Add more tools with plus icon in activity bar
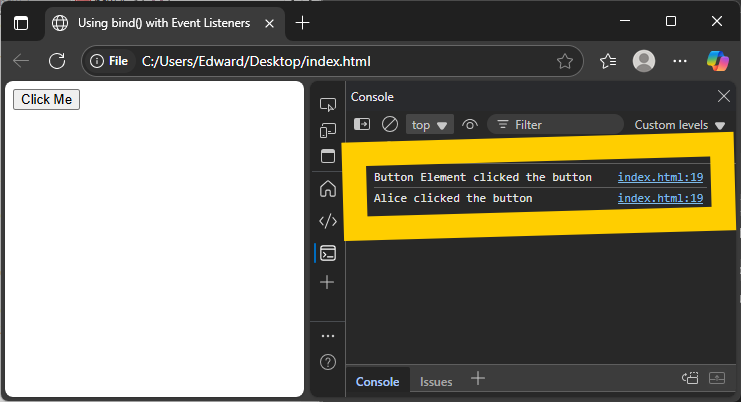Screen dimensions: 741x402 coord(327,282)
